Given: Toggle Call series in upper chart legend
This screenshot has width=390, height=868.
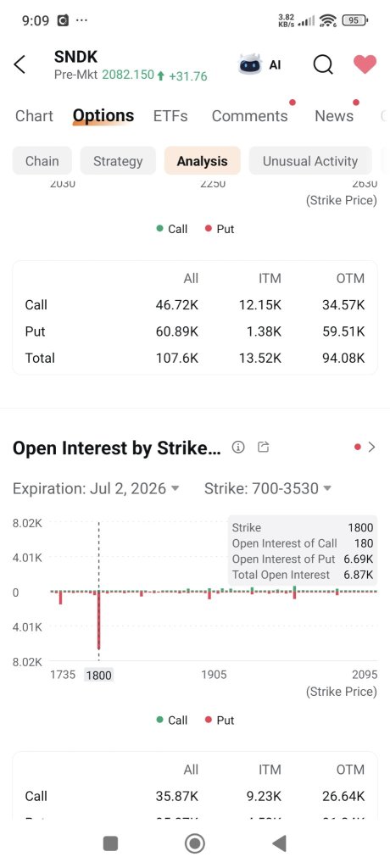Looking at the screenshot, I should click(x=172, y=229).
